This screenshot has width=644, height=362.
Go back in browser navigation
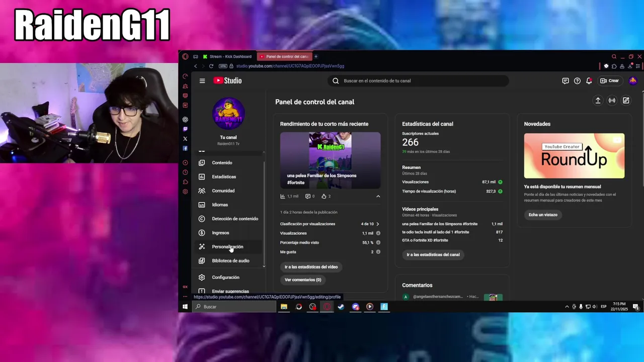pyautogui.click(x=195, y=66)
